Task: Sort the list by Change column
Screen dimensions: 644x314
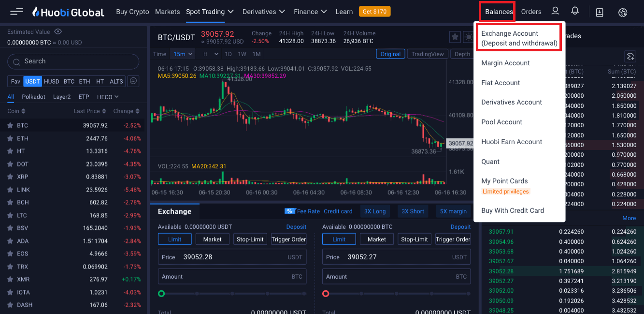Action: coord(127,111)
